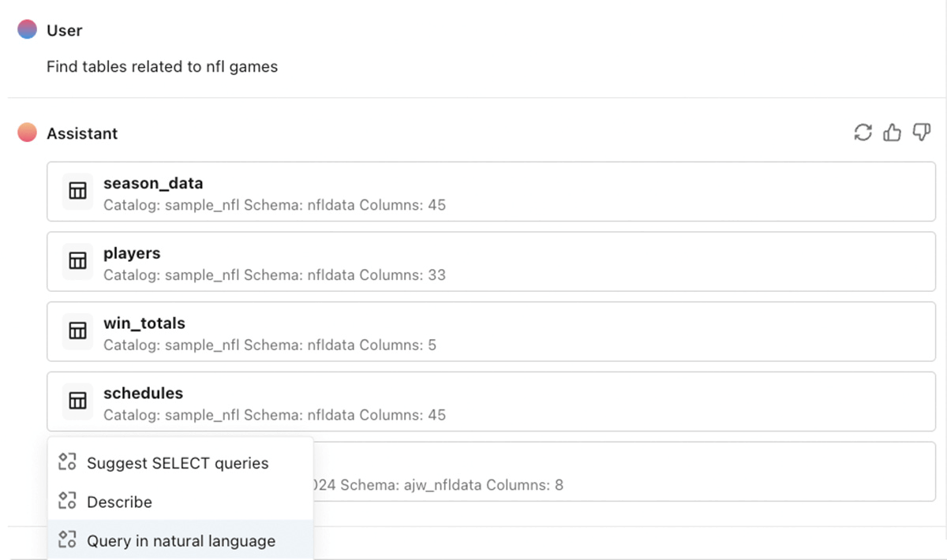Choose Suggest SELECT queries from menu

tap(178, 464)
